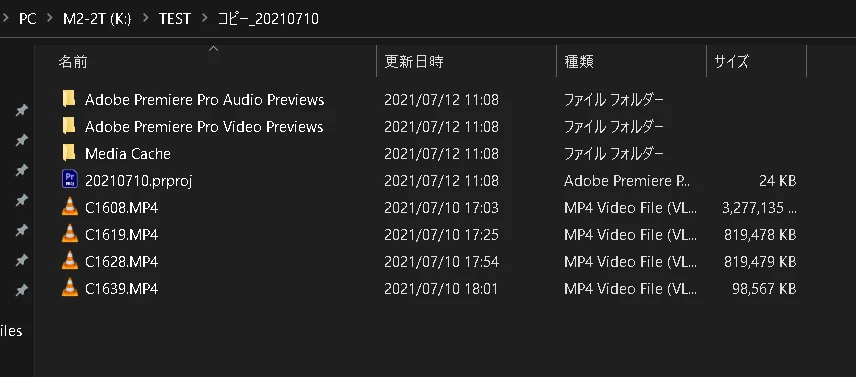Viewport: 856px width, 377px height.
Task: Click the topmost pin icon in sidebar
Action: point(21,111)
